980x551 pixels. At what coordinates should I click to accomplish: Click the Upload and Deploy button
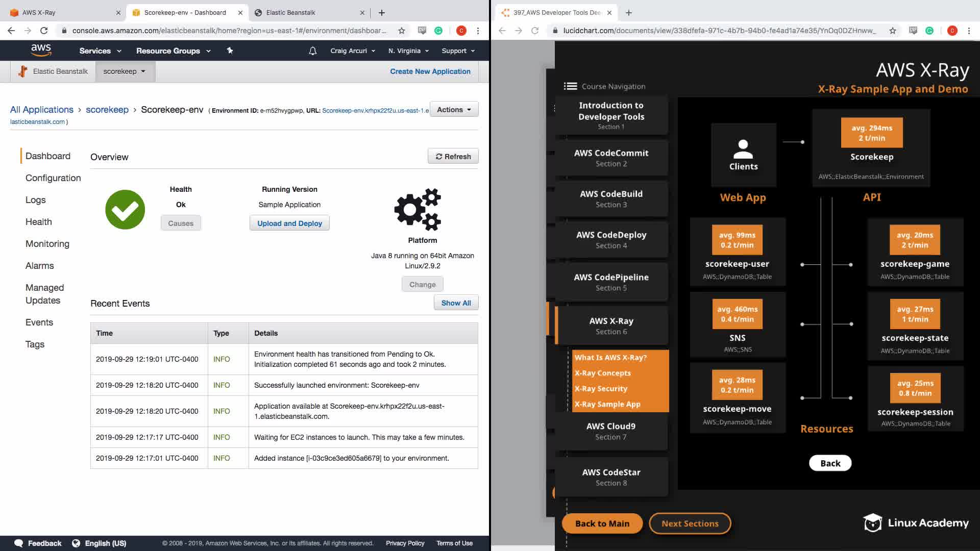(289, 223)
